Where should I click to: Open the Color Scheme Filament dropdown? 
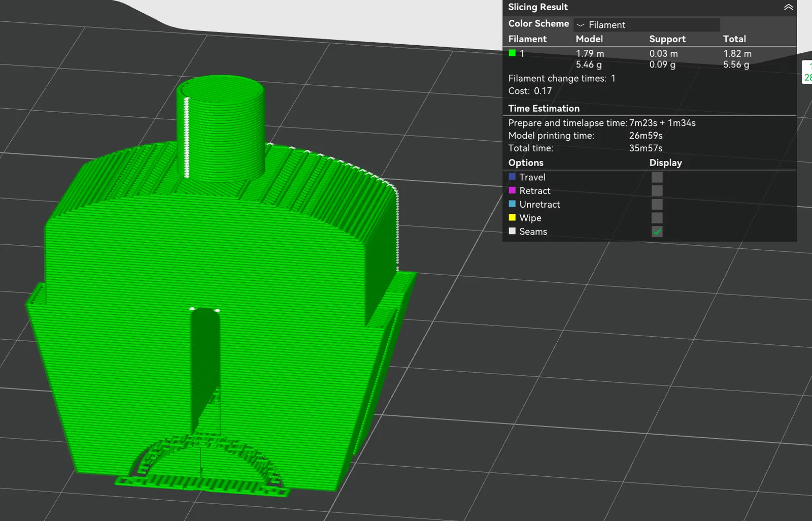point(647,24)
